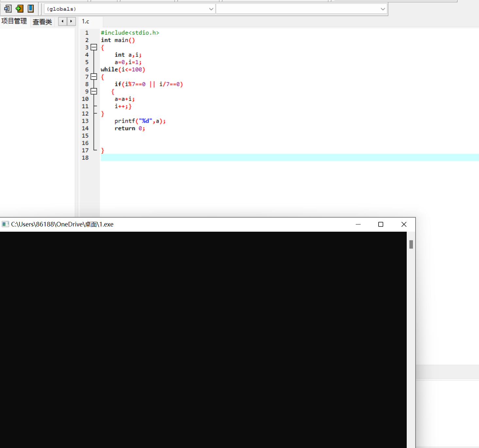Click the i++;} line

pyautogui.click(x=123, y=106)
